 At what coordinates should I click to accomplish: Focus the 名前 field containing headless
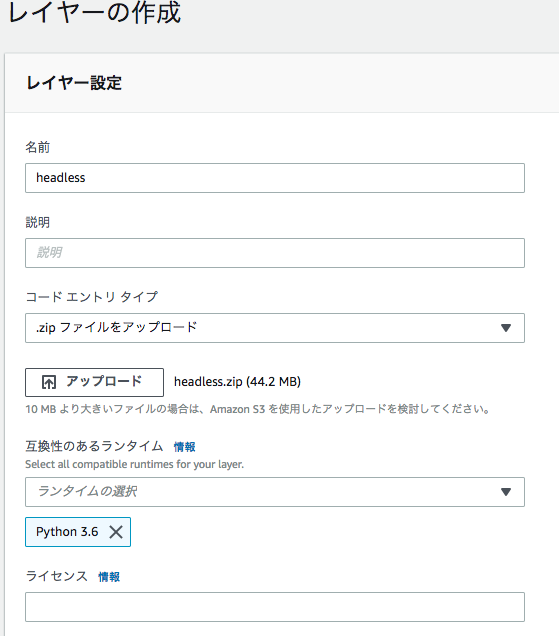point(275,178)
